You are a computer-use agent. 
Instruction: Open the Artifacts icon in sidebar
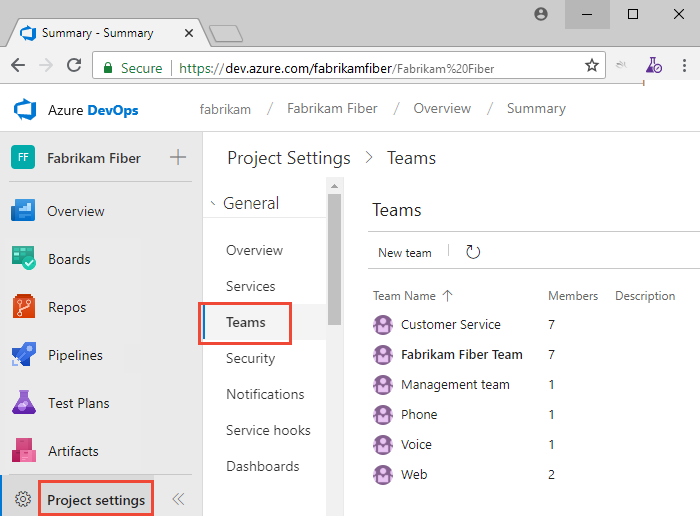(x=24, y=451)
